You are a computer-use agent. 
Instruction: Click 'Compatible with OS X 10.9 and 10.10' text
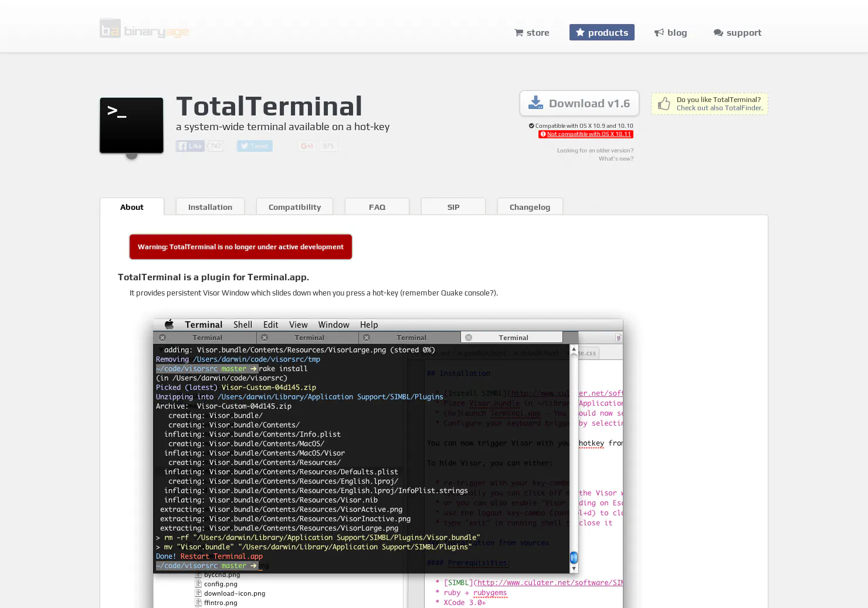click(x=581, y=126)
